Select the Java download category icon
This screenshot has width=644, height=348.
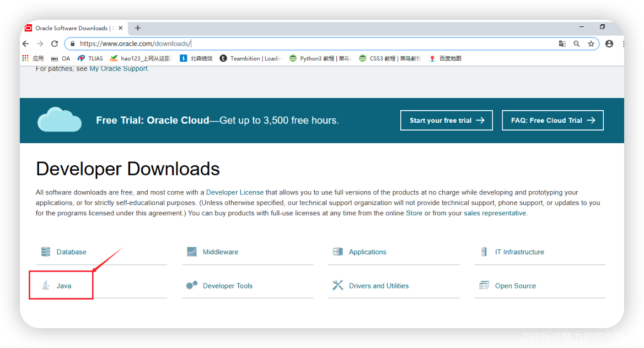[46, 285]
